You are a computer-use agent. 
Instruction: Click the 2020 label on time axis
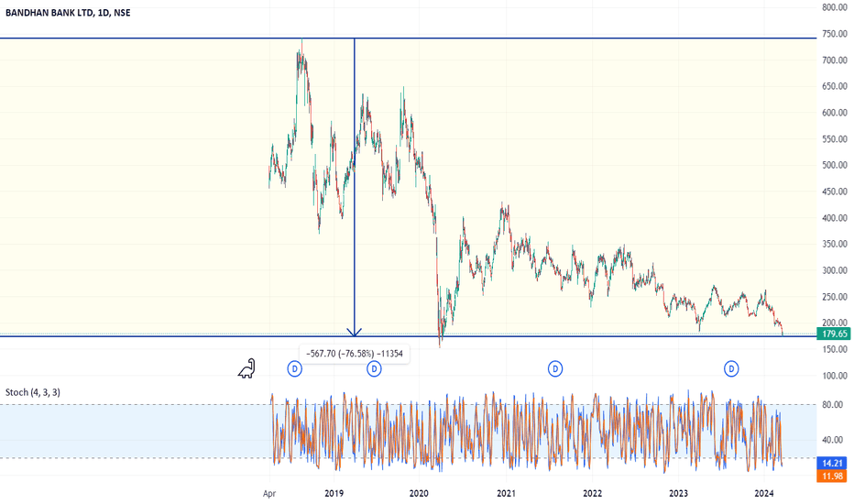419,494
